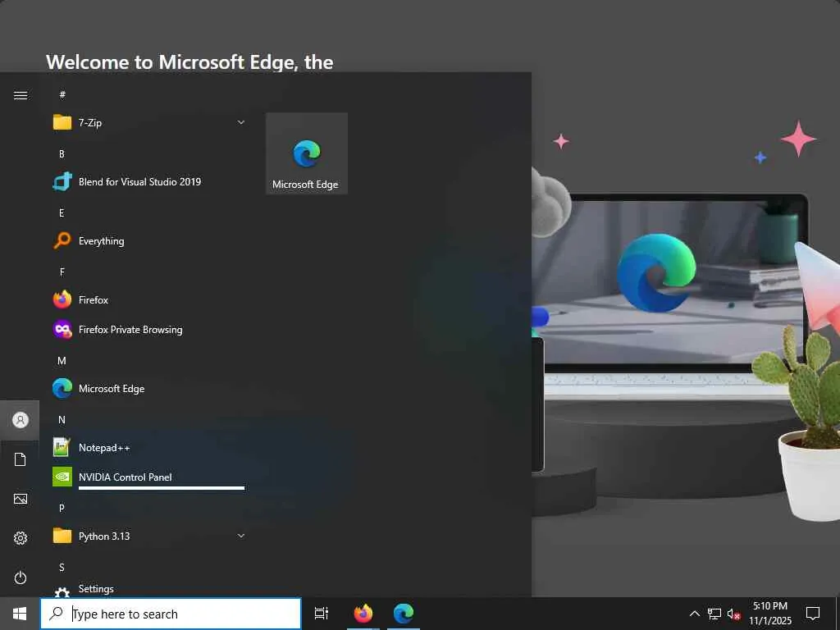Open Task View on the taskbar

[321, 614]
